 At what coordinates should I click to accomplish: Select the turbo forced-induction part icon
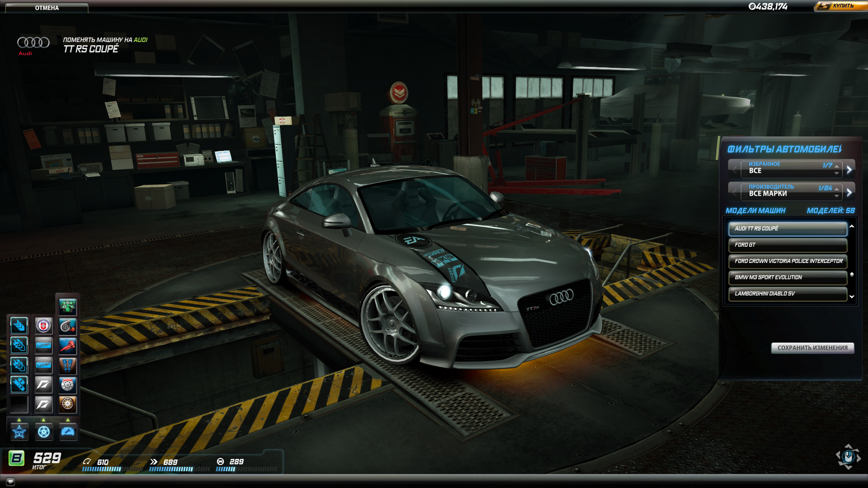tap(68, 326)
